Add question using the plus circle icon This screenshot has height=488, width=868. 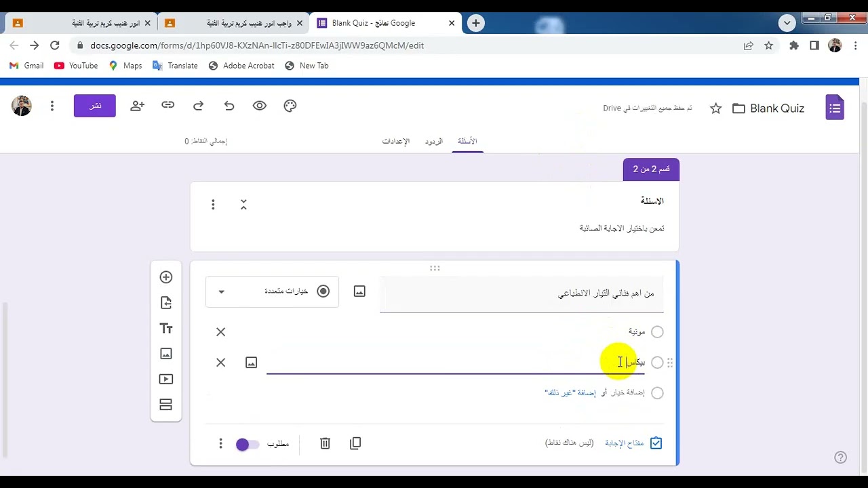tap(166, 277)
